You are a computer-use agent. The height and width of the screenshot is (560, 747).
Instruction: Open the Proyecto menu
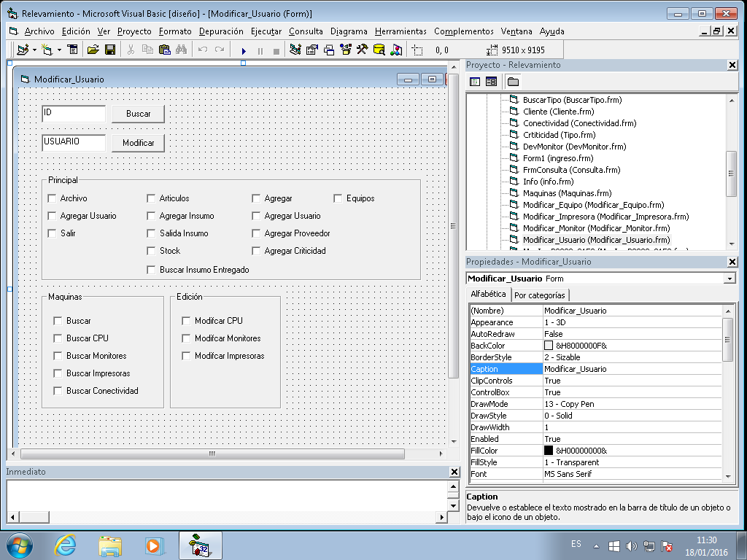(x=134, y=31)
